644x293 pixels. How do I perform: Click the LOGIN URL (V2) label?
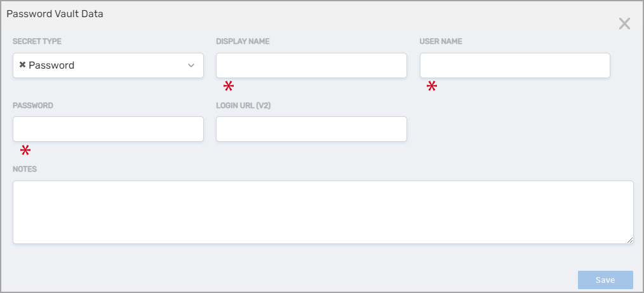pyautogui.click(x=243, y=106)
